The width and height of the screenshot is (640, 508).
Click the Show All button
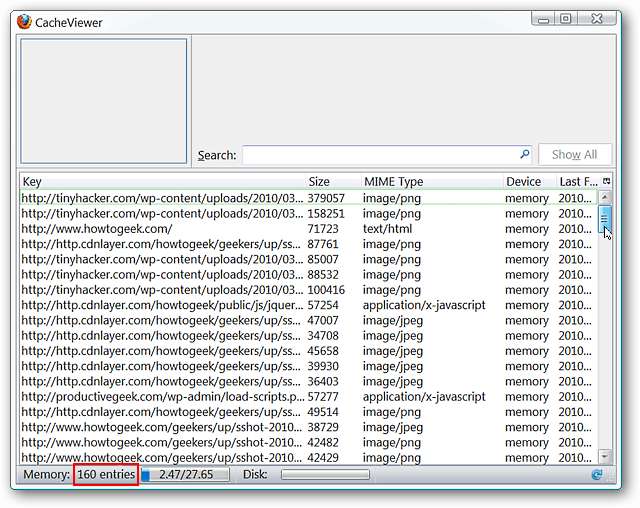pos(575,155)
